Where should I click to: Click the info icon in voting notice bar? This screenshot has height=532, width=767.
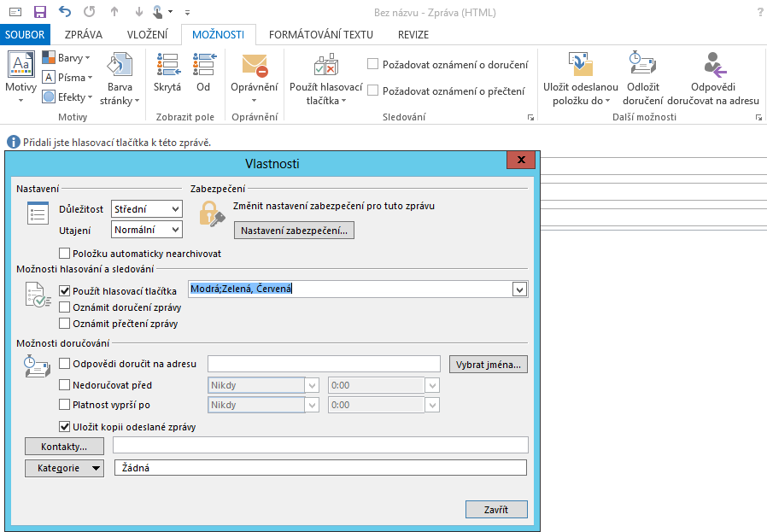click(13, 143)
